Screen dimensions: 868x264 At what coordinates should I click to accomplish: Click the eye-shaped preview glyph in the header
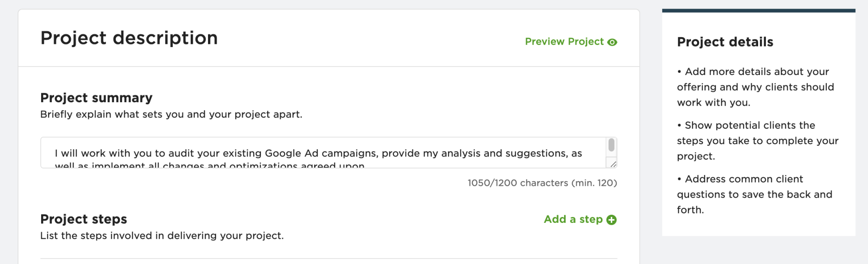(613, 42)
